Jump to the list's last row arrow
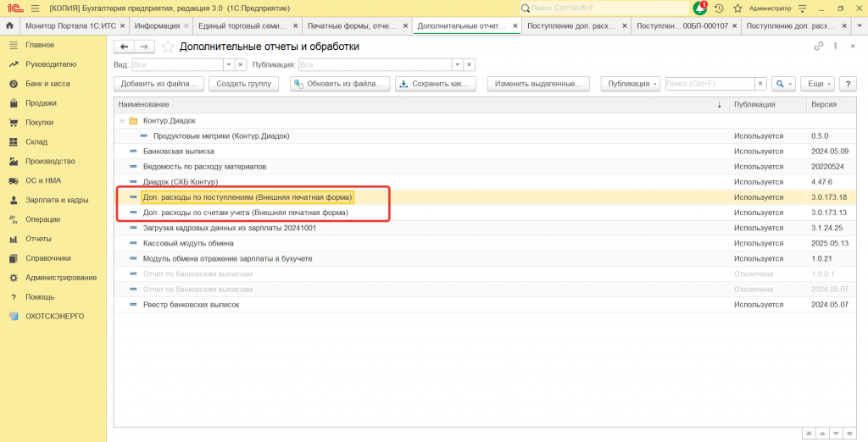Image resolution: width=868 pixels, height=442 pixels. 849,434
